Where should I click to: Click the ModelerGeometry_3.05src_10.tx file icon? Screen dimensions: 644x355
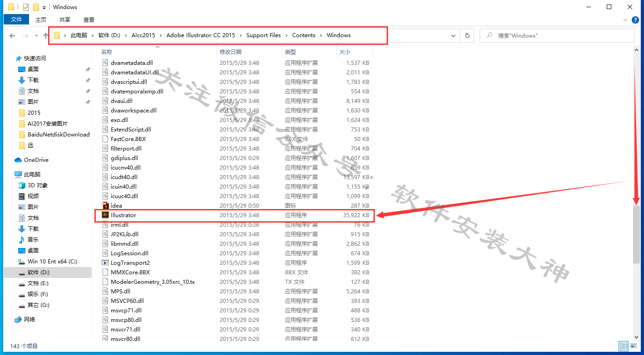click(105, 282)
